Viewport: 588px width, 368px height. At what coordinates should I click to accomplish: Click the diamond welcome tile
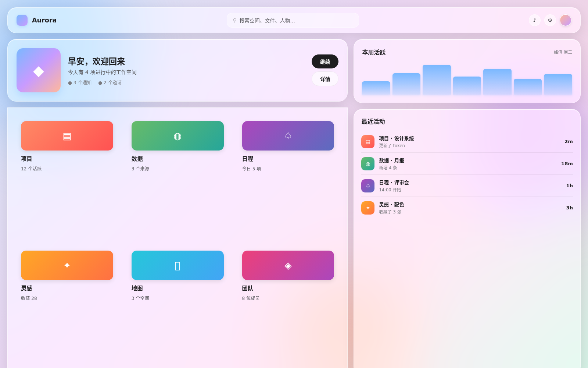point(39,70)
